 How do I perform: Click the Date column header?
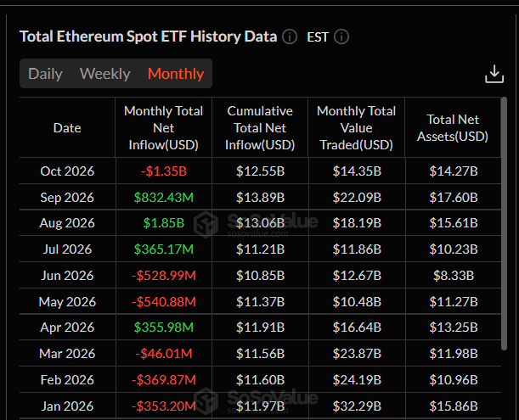(x=67, y=127)
